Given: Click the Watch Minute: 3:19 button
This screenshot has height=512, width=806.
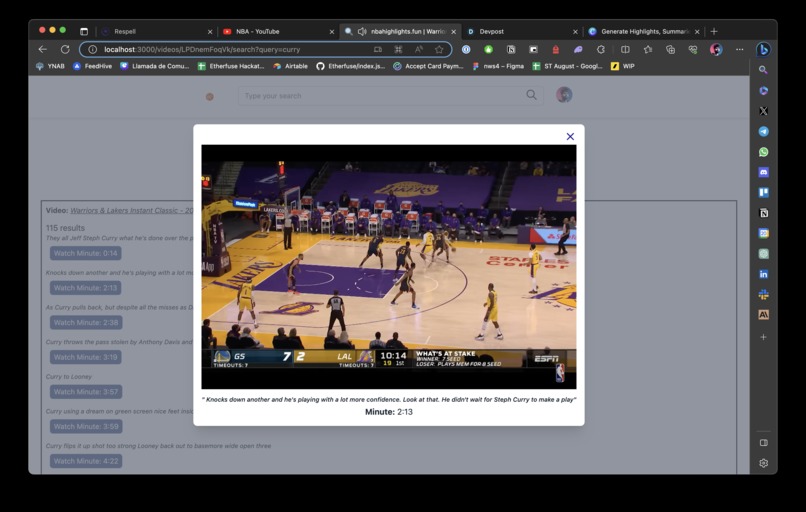Looking at the screenshot, I should (86, 357).
